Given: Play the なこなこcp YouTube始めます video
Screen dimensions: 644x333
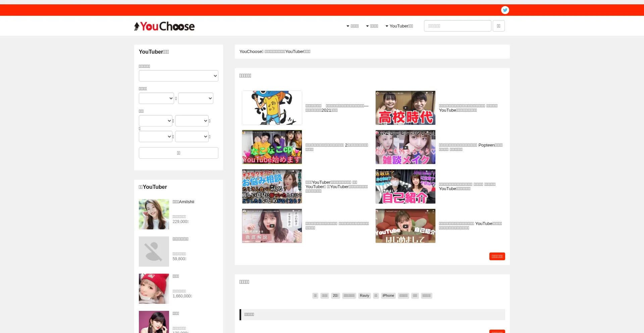Looking at the screenshot, I should (272, 147).
